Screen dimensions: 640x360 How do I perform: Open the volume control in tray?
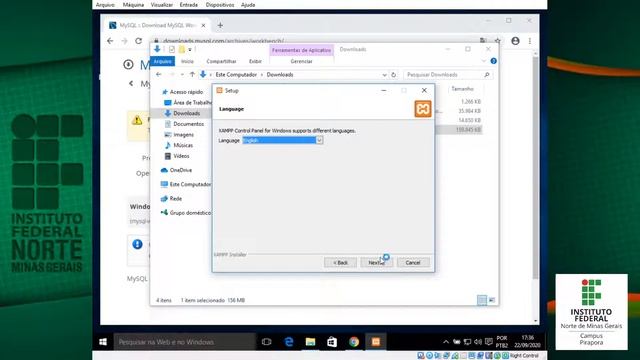pos(478,342)
